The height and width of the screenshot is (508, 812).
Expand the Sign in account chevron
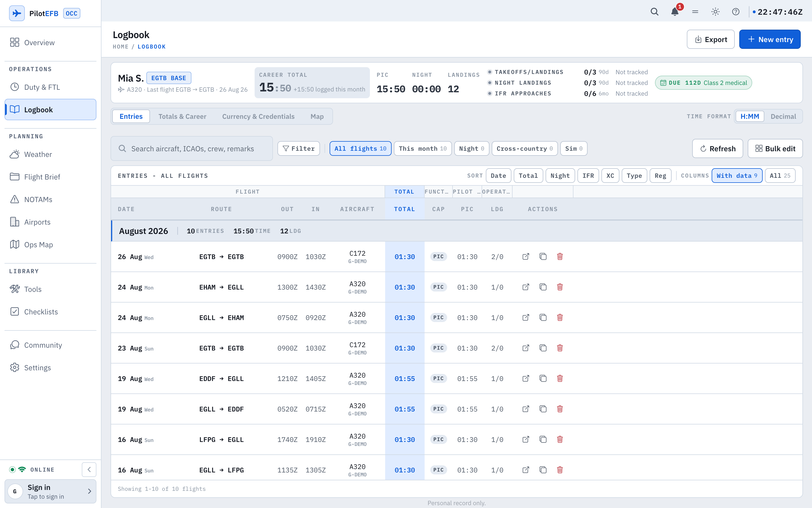pos(90,491)
